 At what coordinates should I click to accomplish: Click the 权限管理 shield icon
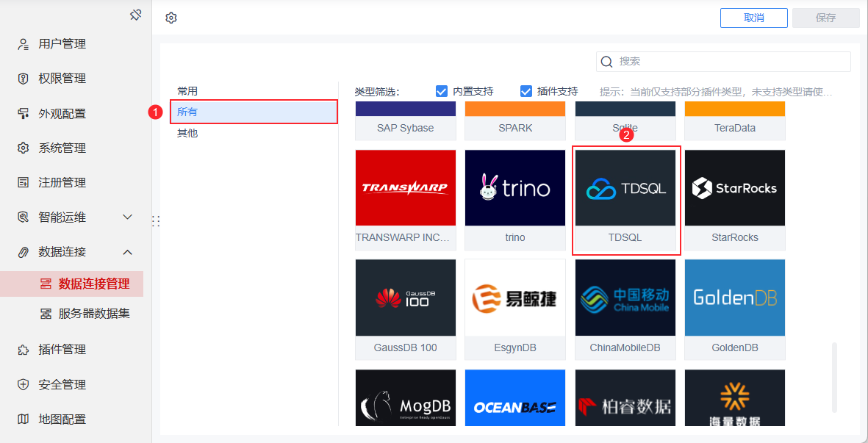(x=24, y=79)
